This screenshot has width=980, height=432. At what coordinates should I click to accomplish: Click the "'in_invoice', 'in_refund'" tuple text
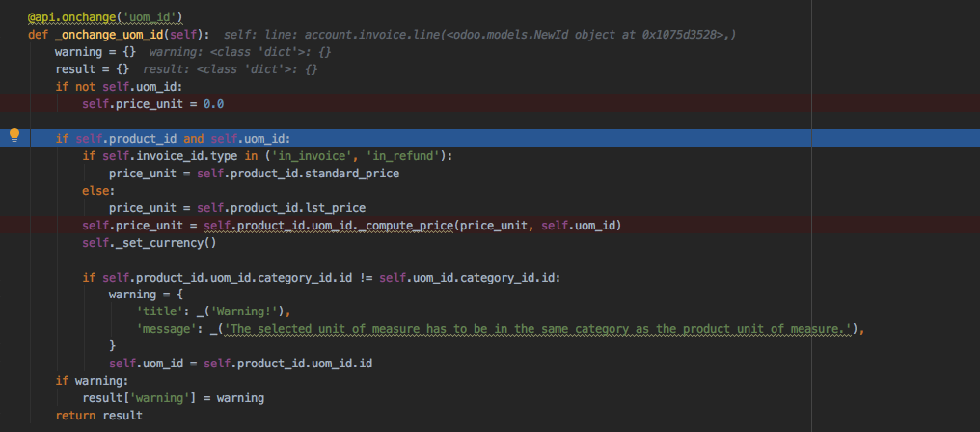click(356, 155)
